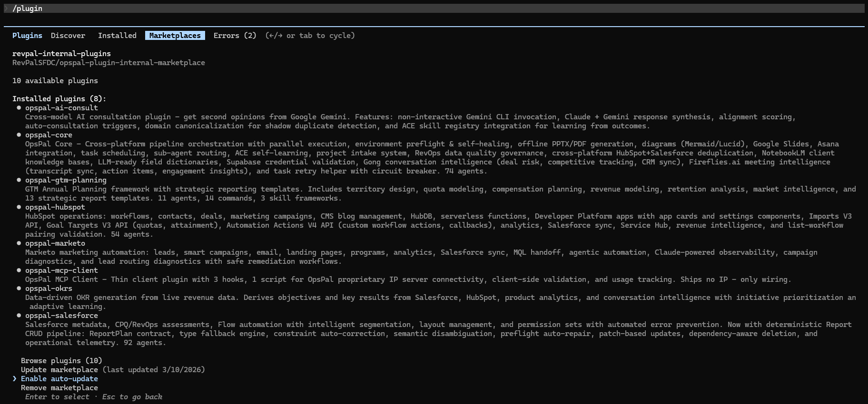Click the 'OpsPal Core – Cross-platform pipeline' description
The height and width of the screenshot is (404, 868).
coord(432,158)
